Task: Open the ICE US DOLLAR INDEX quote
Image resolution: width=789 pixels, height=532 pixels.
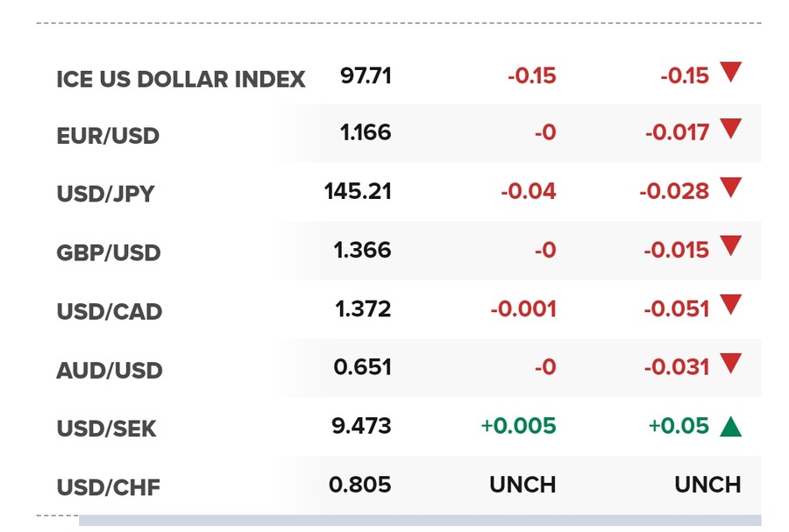Action: point(181,80)
